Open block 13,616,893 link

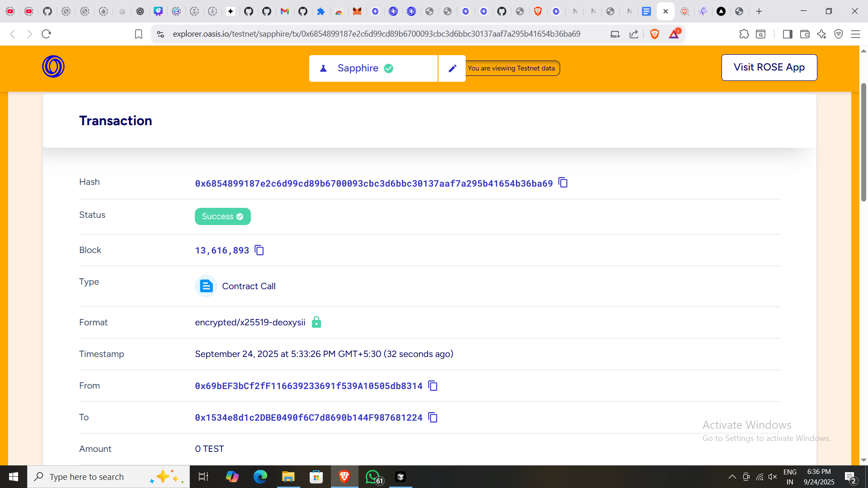coord(222,250)
